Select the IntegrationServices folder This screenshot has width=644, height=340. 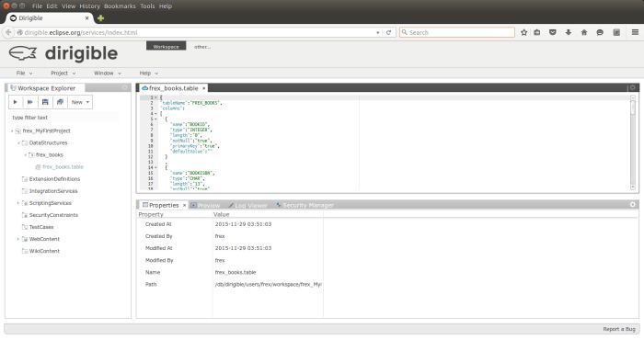coord(53,191)
